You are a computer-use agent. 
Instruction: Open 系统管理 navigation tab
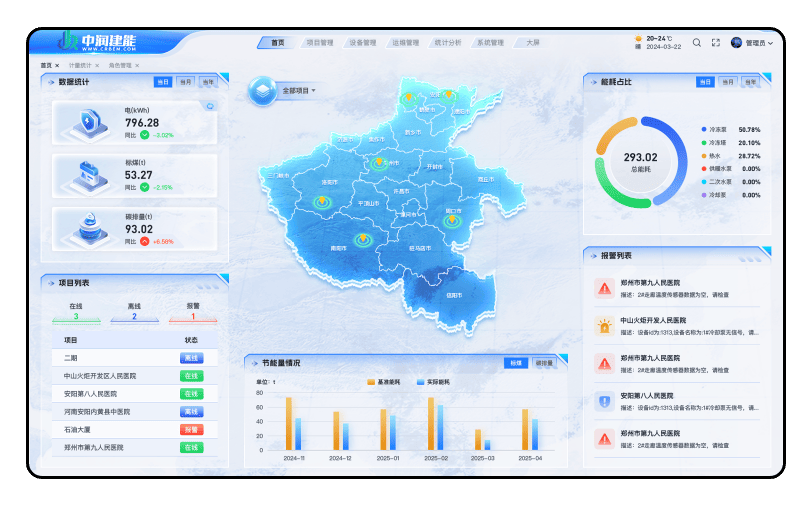pyautogui.click(x=490, y=43)
